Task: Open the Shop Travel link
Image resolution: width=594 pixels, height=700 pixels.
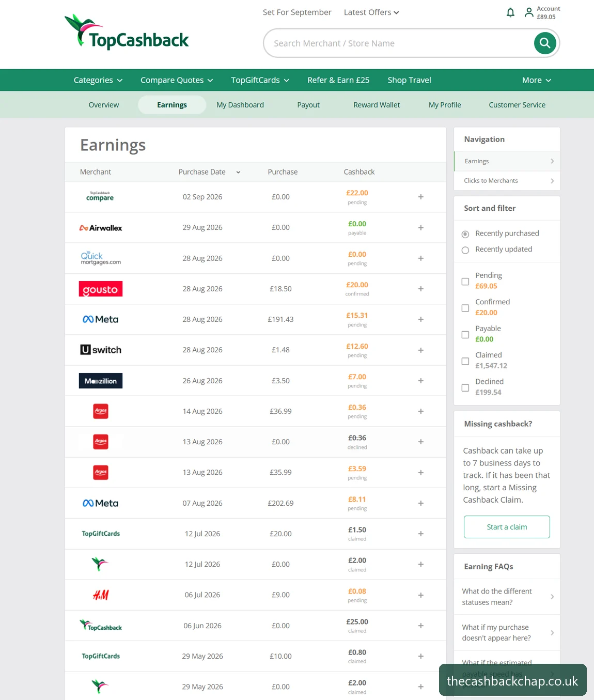Action: tap(409, 80)
